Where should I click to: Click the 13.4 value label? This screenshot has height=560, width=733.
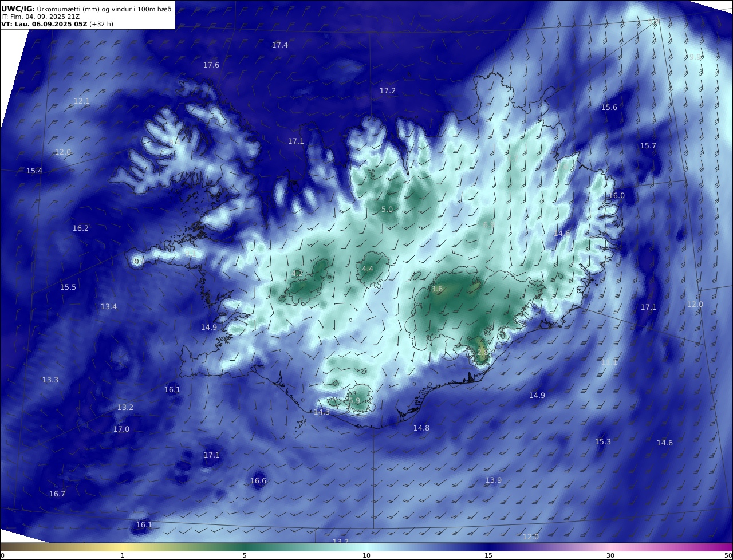[x=109, y=307]
